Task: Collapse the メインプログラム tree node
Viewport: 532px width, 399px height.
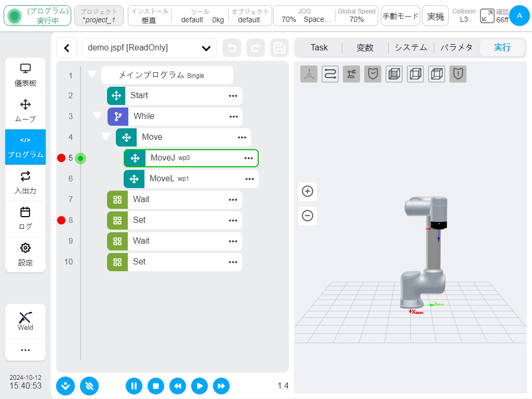Action: pyautogui.click(x=92, y=74)
